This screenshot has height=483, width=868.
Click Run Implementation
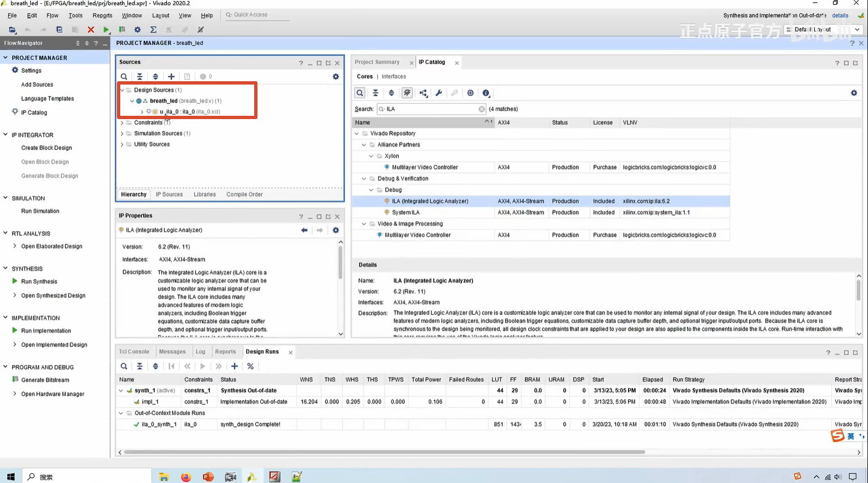coord(46,331)
